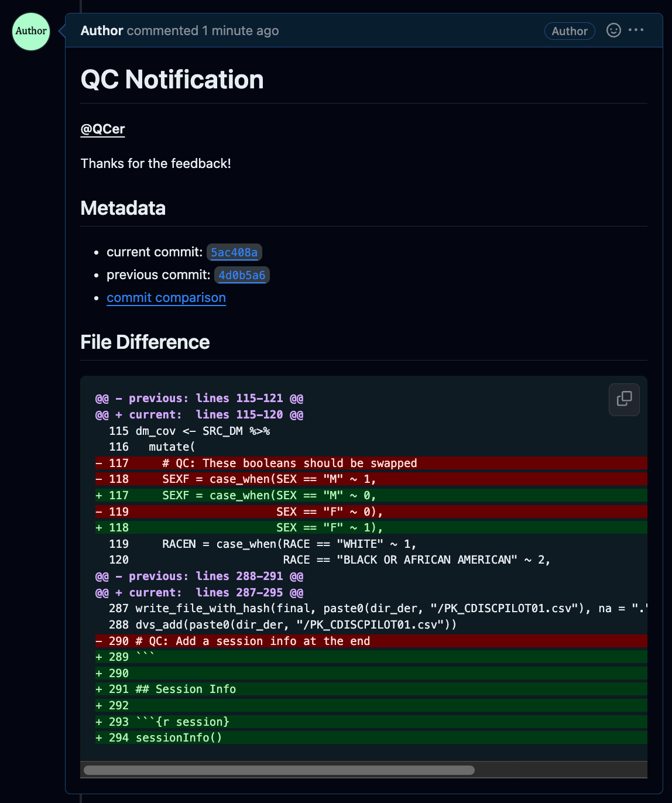Click the '@@ + current: lines 287-295 @@' line

[199, 593]
